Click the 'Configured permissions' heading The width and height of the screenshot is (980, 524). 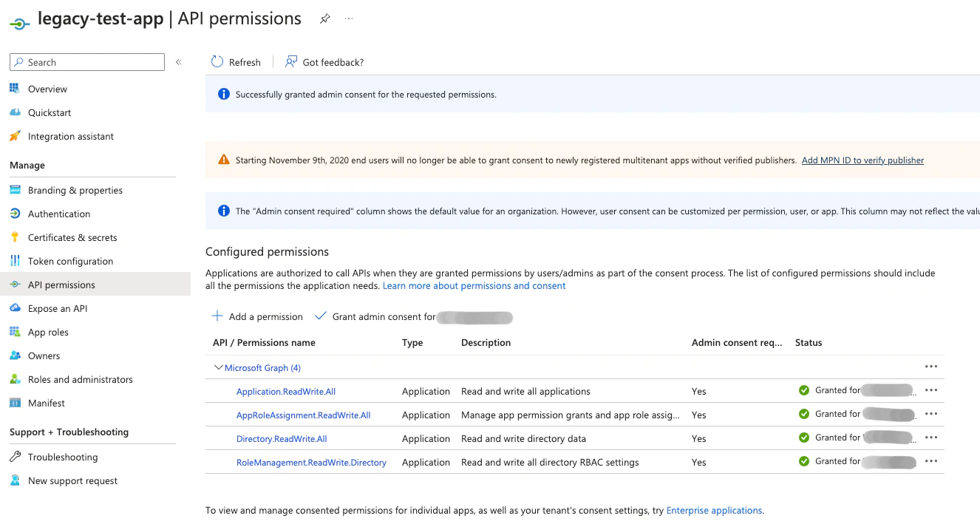pos(267,252)
